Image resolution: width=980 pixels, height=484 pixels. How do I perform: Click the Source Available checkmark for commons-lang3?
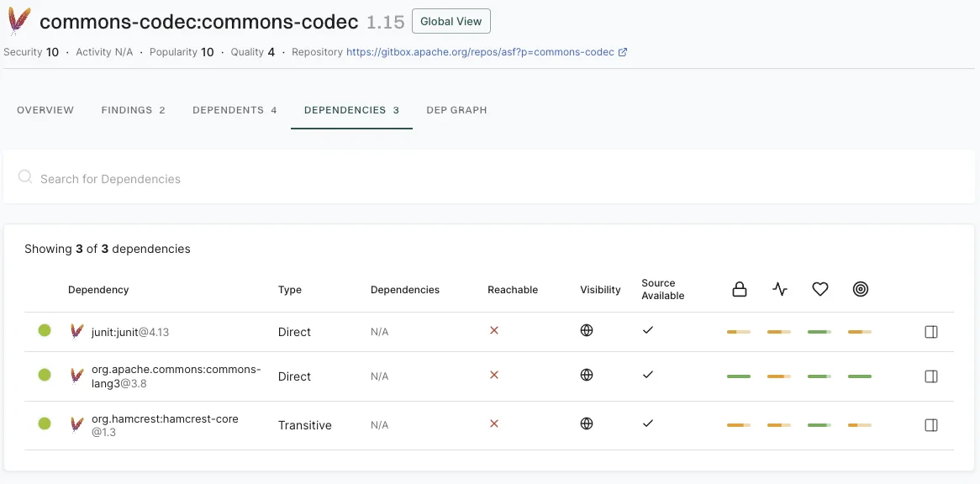point(648,375)
